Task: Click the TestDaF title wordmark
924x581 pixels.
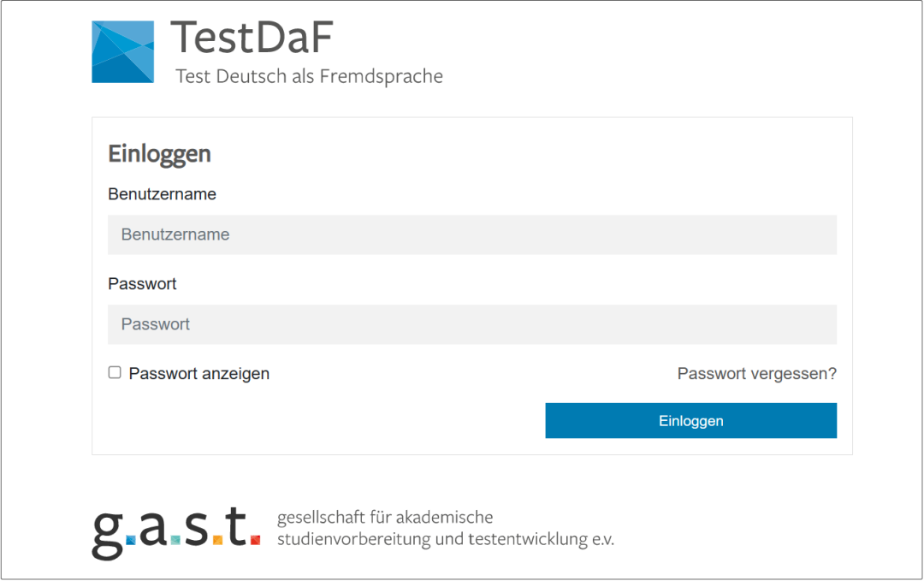Action: 252,38
